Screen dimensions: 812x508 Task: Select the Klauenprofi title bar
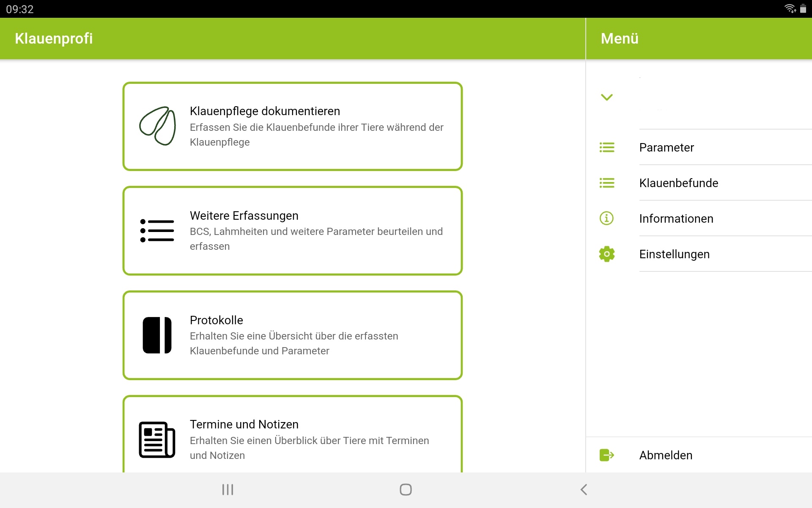54,39
